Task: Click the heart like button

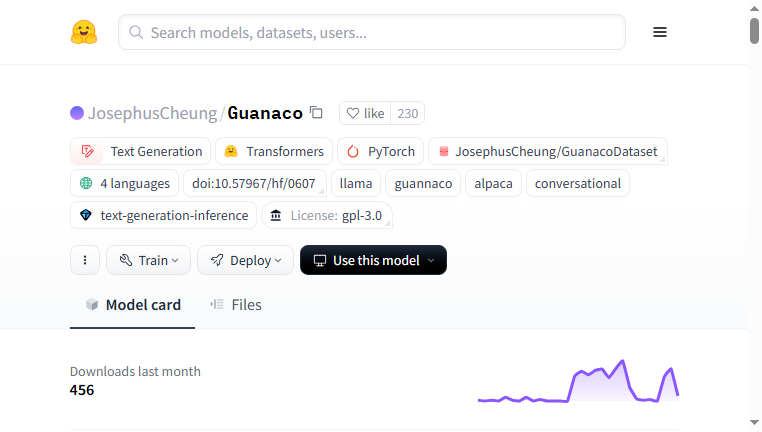Action: click(365, 113)
